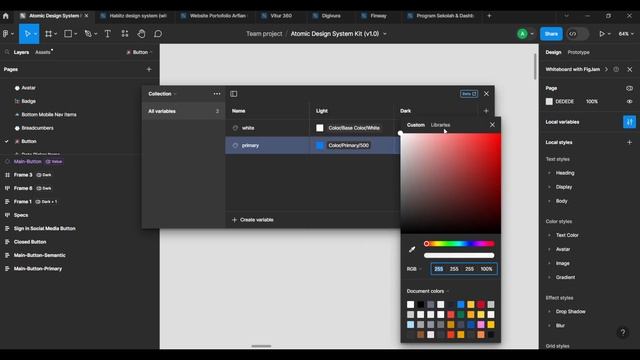Screen dimensions: 640x360
Task: Select All variables group
Action: point(184,111)
